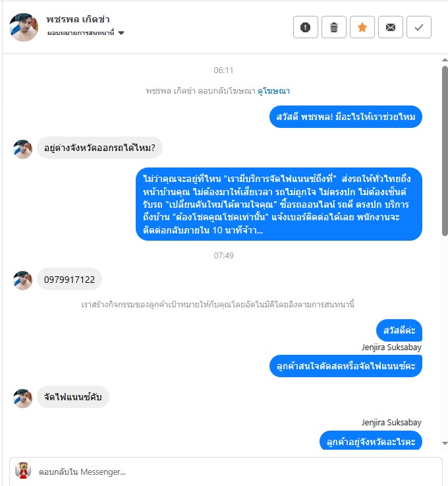448x486 pixels.
Task: Mark conversation unread with envelope icon
Action: [x=391, y=27]
